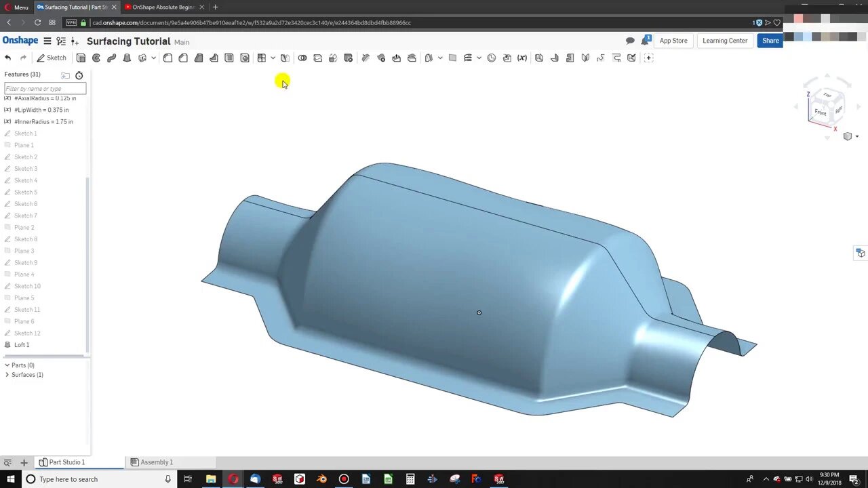Select the Helix curve tool
This screenshot has height=488, width=868.
(x=468, y=58)
